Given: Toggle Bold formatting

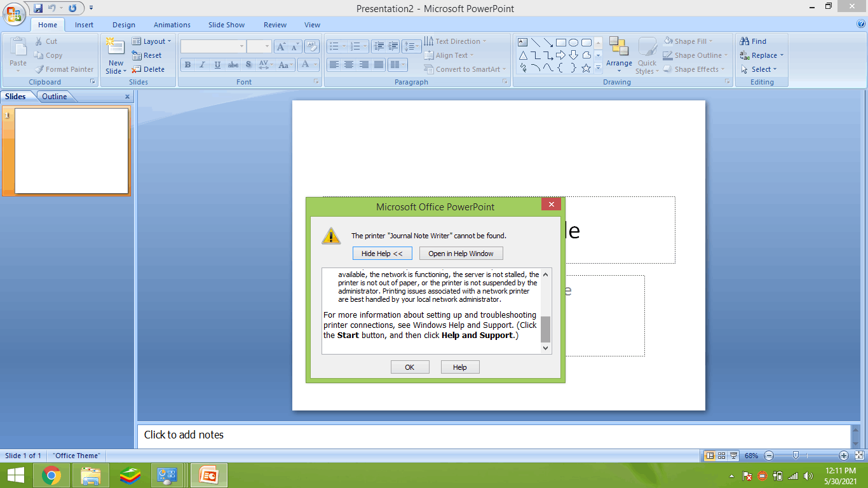Looking at the screenshot, I should (187, 65).
